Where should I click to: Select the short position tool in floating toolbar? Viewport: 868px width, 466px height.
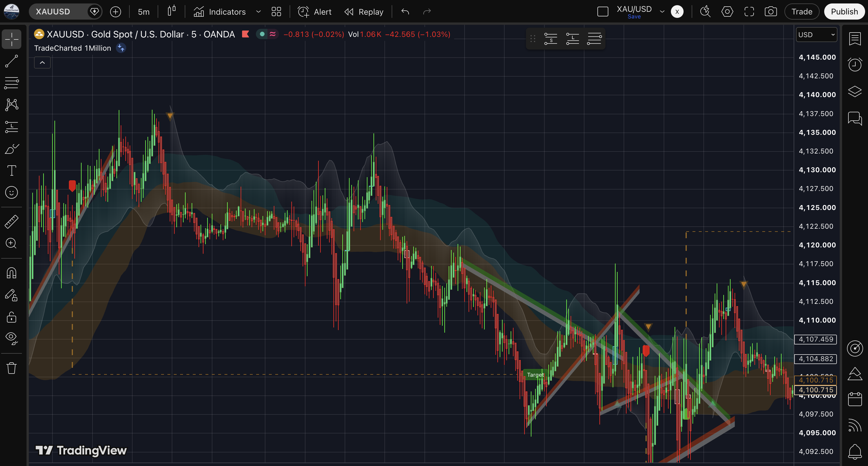pyautogui.click(x=551, y=39)
